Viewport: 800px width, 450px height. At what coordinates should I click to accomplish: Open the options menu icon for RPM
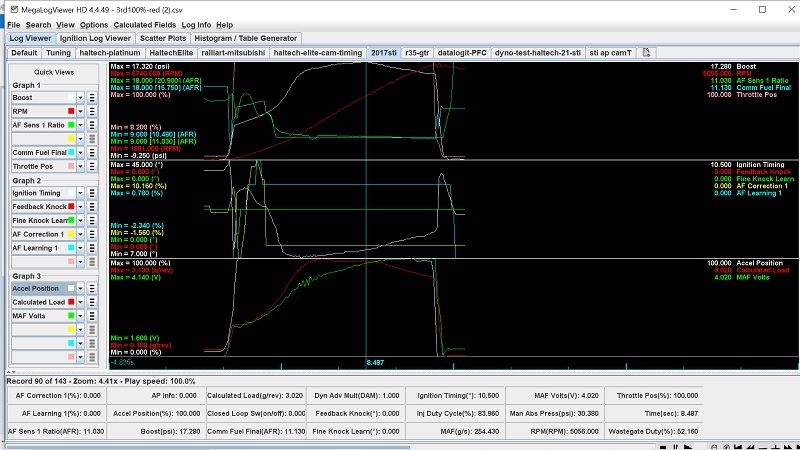(x=92, y=111)
